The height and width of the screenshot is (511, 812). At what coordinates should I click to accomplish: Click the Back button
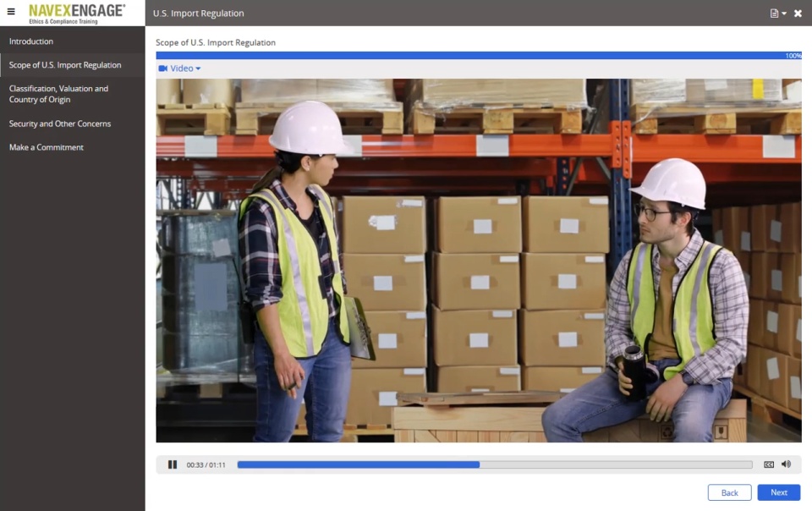click(x=729, y=492)
